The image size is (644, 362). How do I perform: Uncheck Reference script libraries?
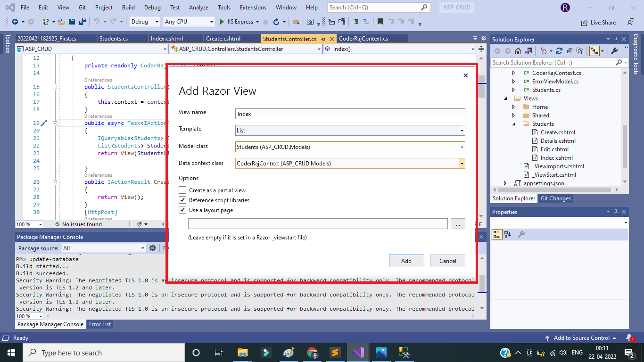point(183,200)
